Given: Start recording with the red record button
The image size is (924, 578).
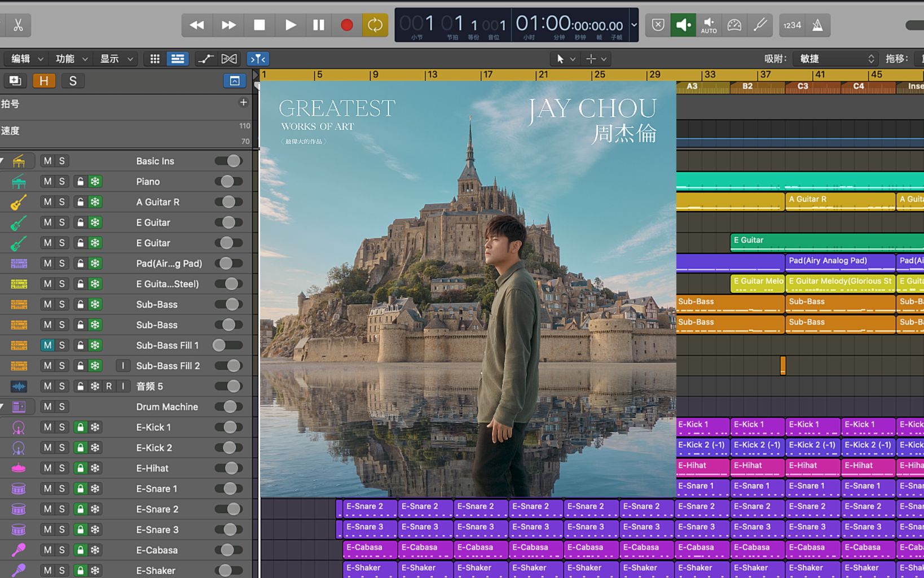Looking at the screenshot, I should (x=347, y=25).
